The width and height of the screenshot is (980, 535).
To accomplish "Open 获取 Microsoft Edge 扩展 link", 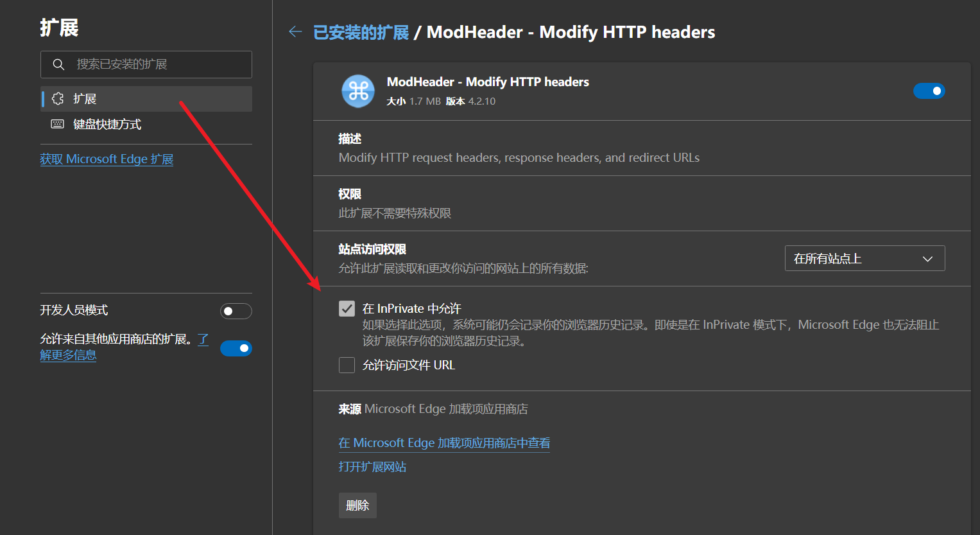I will click(107, 159).
